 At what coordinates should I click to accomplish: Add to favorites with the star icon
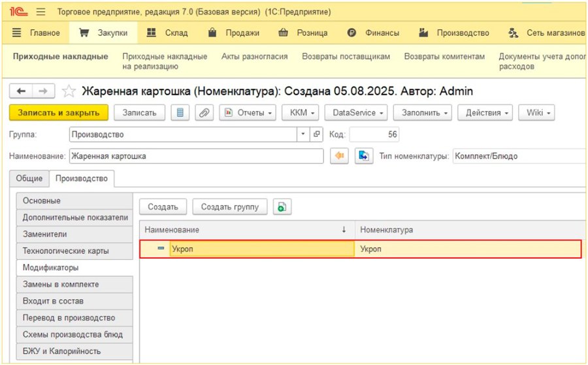[69, 91]
